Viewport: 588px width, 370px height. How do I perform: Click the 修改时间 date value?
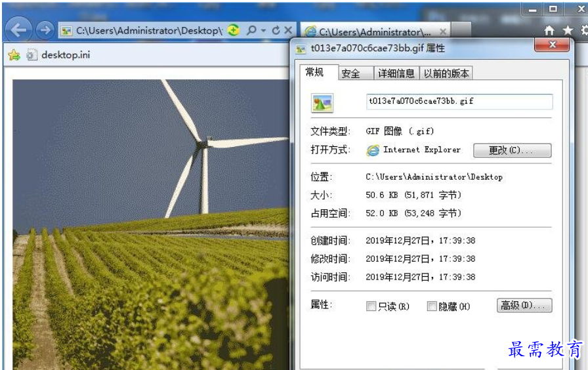pos(421,258)
